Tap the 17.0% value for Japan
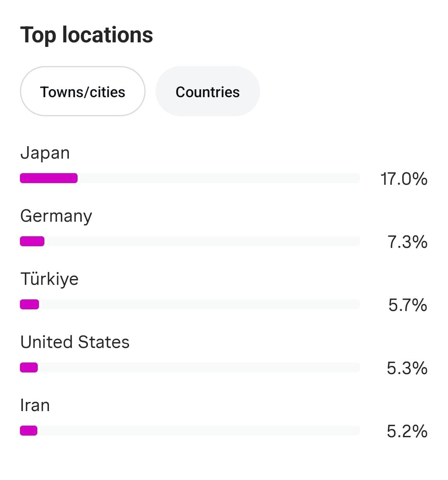The height and width of the screenshot is (480, 448). 404,179
